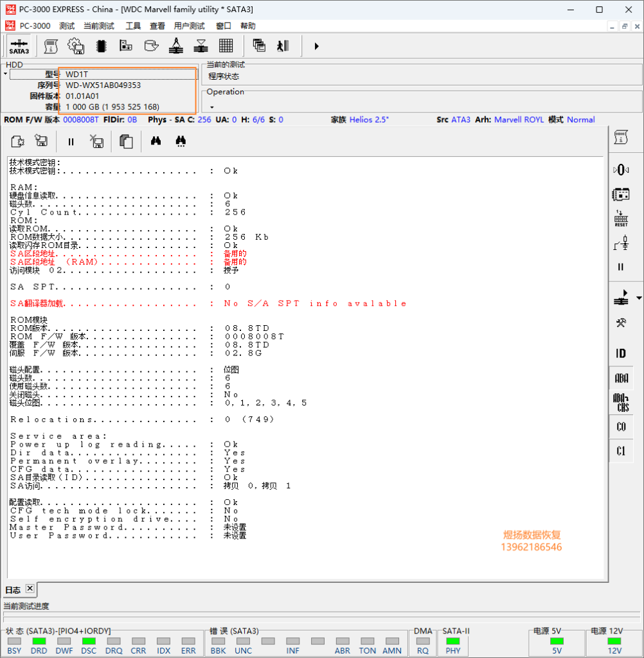Click the floppy with X clear log icon
The width and height of the screenshot is (644, 658).
(97, 141)
